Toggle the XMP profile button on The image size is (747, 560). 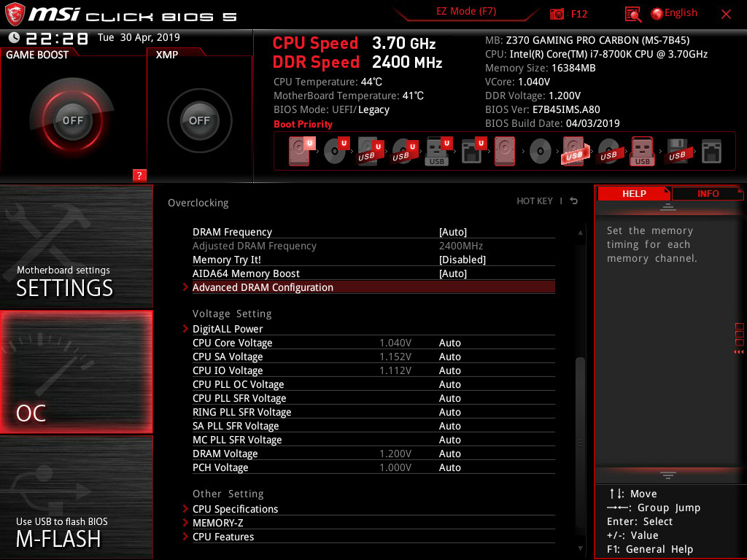pyautogui.click(x=199, y=120)
